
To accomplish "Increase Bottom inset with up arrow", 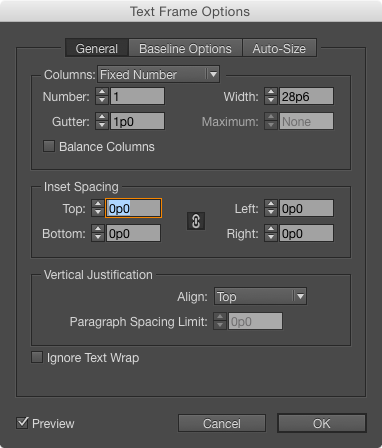I will click(x=98, y=229).
